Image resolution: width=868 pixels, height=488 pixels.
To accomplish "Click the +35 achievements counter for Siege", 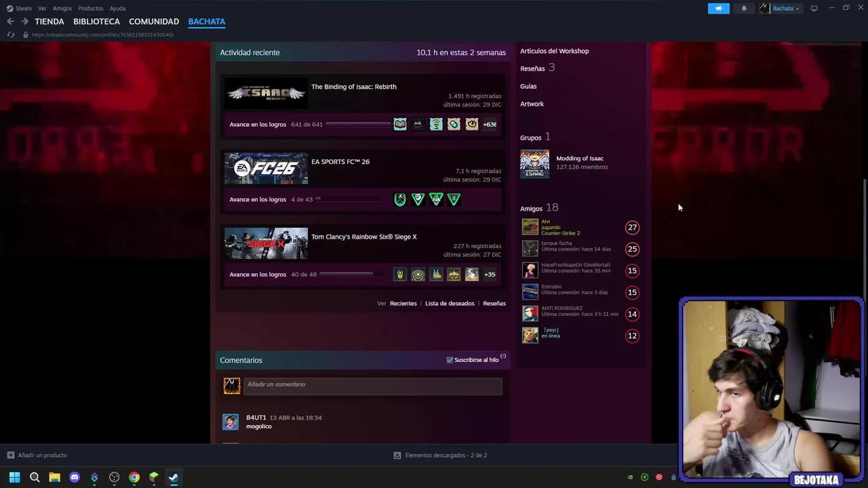I will click(x=490, y=274).
